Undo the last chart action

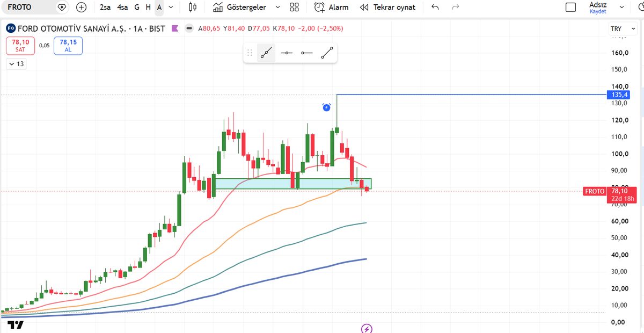pyautogui.click(x=435, y=8)
